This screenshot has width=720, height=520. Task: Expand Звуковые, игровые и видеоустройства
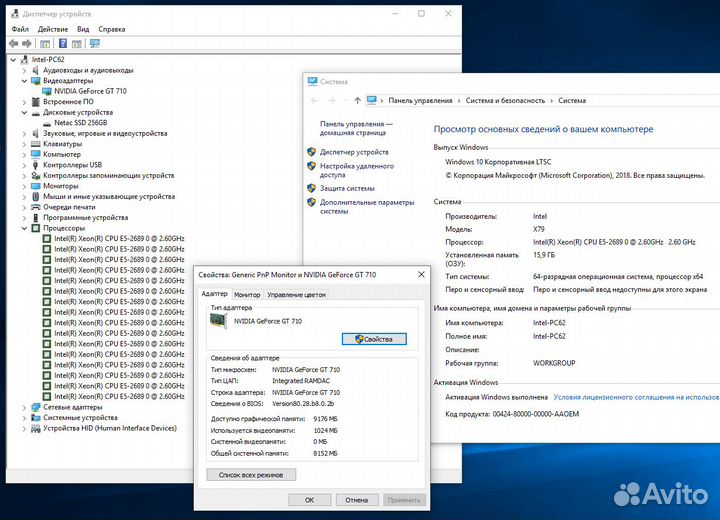(x=24, y=134)
